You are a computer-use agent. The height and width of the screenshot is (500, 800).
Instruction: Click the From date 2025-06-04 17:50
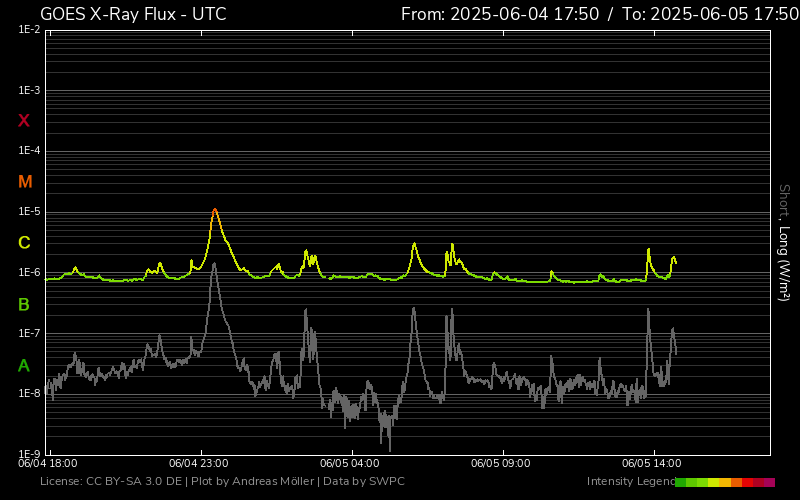point(500,14)
